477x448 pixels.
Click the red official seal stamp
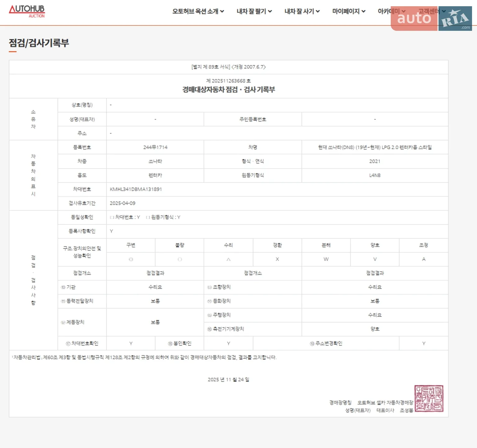click(429, 399)
